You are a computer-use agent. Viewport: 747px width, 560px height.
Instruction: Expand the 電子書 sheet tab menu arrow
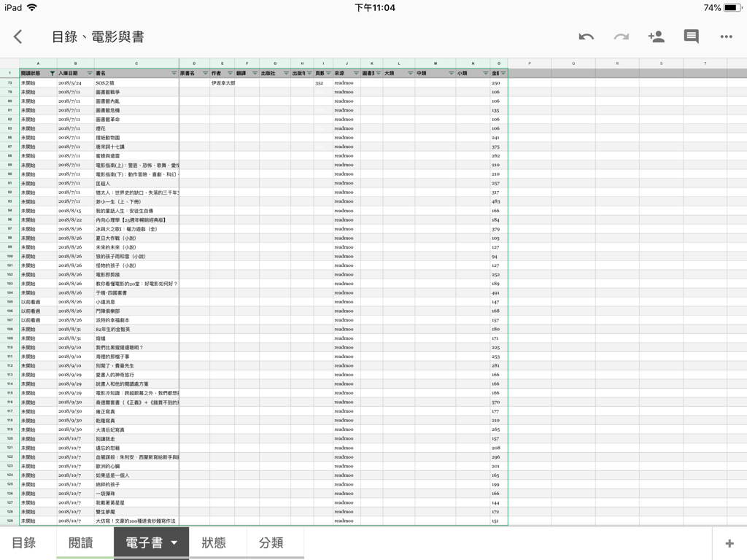174,542
